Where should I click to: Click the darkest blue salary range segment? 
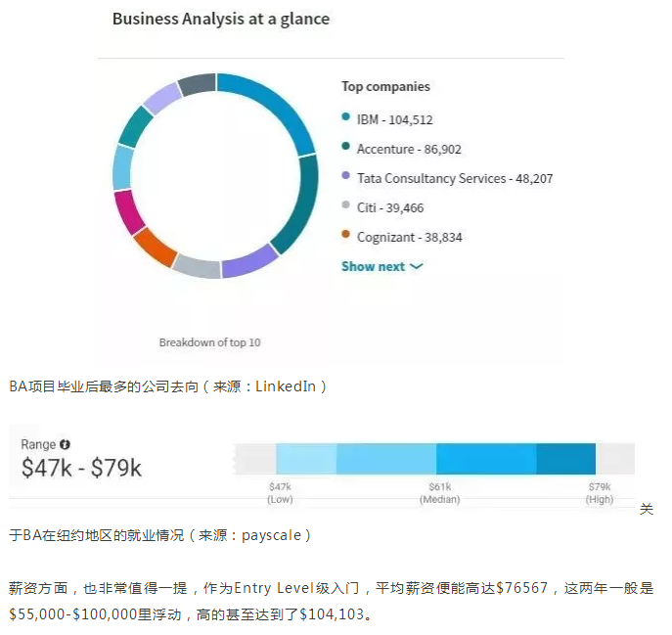(x=565, y=459)
